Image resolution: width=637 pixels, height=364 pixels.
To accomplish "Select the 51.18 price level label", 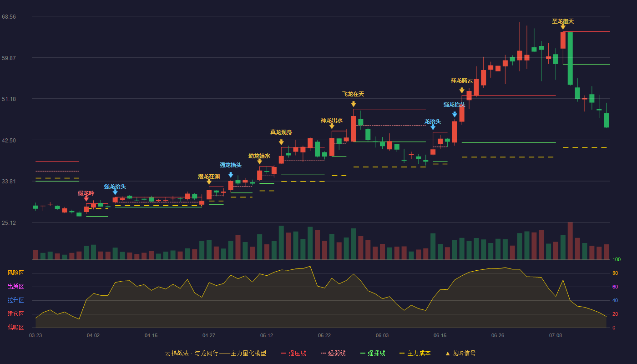I will [9, 99].
